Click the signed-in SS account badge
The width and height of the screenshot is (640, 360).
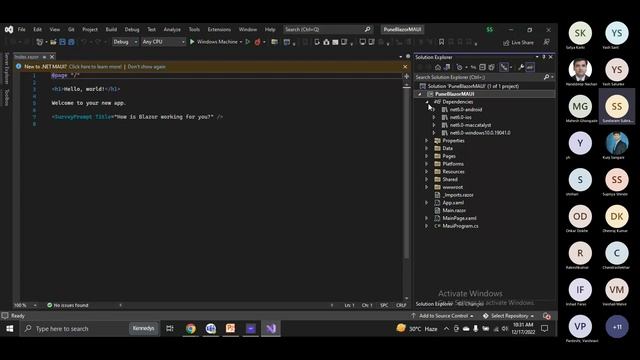489,29
